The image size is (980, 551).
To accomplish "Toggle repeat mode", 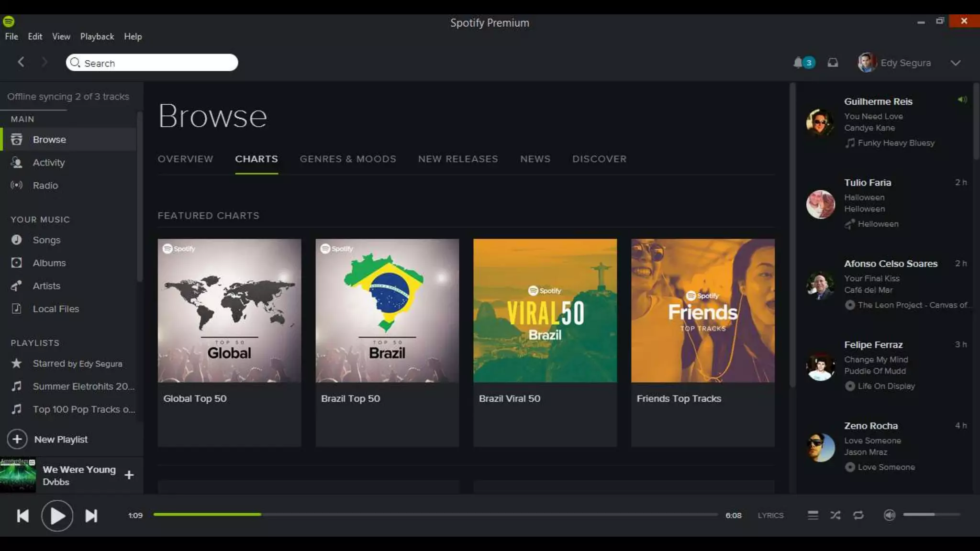I will (858, 515).
